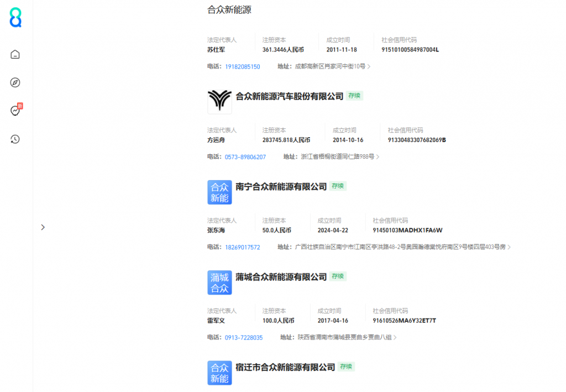This screenshot has width=566, height=392.
Task: Click the 宿迁市合众新能源 blue logo tile
Action: [219, 373]
